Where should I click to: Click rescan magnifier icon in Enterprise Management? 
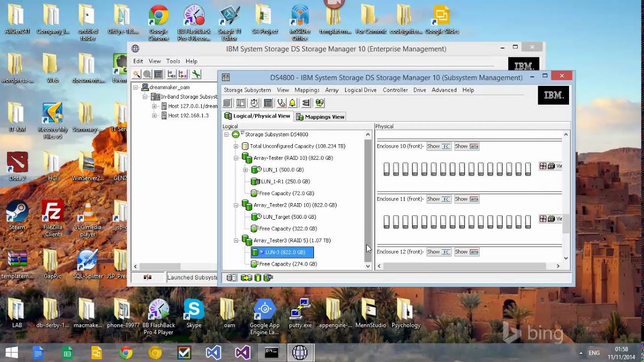147,74
